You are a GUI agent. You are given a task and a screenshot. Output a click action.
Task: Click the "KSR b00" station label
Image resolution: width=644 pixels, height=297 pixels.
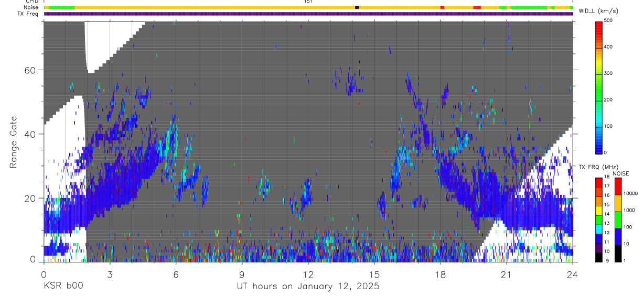(63, 287)
